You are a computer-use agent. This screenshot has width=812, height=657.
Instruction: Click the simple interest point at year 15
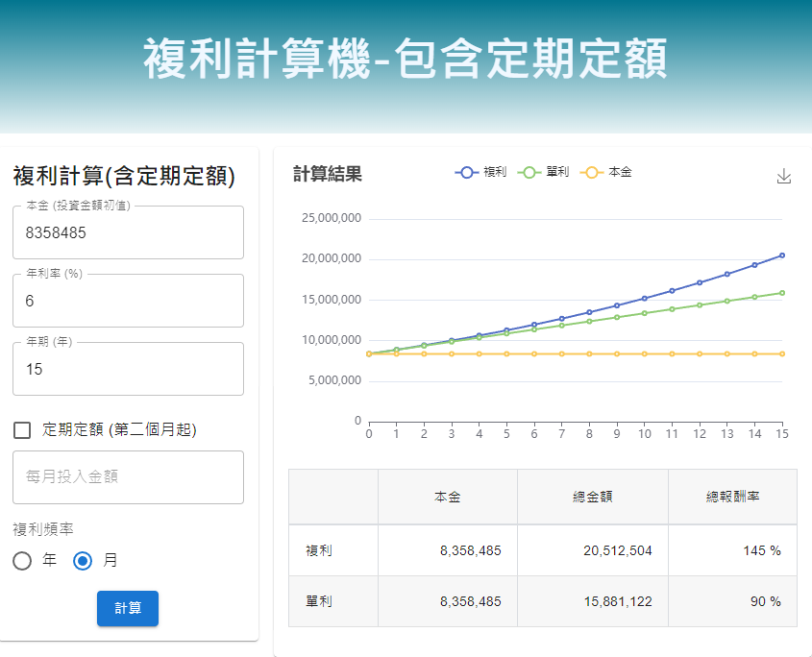point(782,293)
